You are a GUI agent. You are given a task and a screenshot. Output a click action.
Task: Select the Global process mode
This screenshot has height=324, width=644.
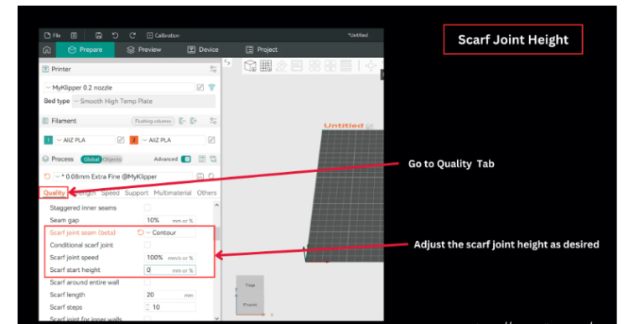pos(91,159)
